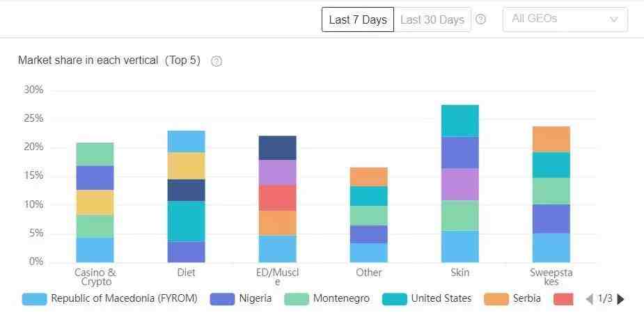Click the Casino & Crypto axis label
644x315 pixels.
[95, 277]
